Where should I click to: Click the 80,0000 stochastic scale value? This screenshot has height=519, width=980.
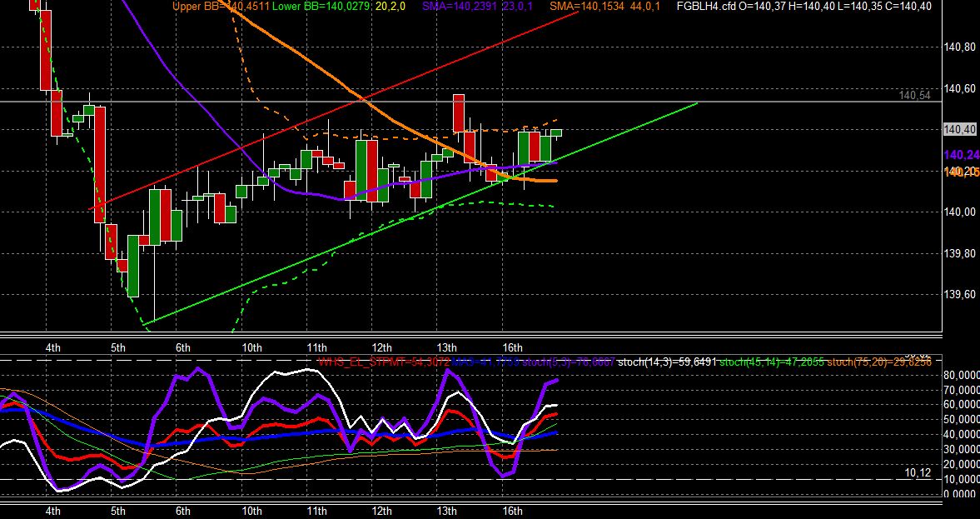click(x=961, y=376)
